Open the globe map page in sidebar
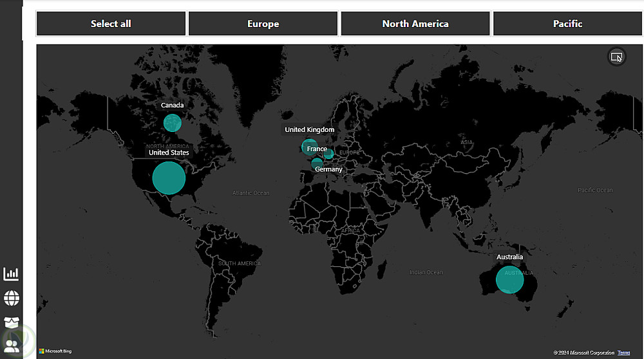644x359 pixels. 11,299
